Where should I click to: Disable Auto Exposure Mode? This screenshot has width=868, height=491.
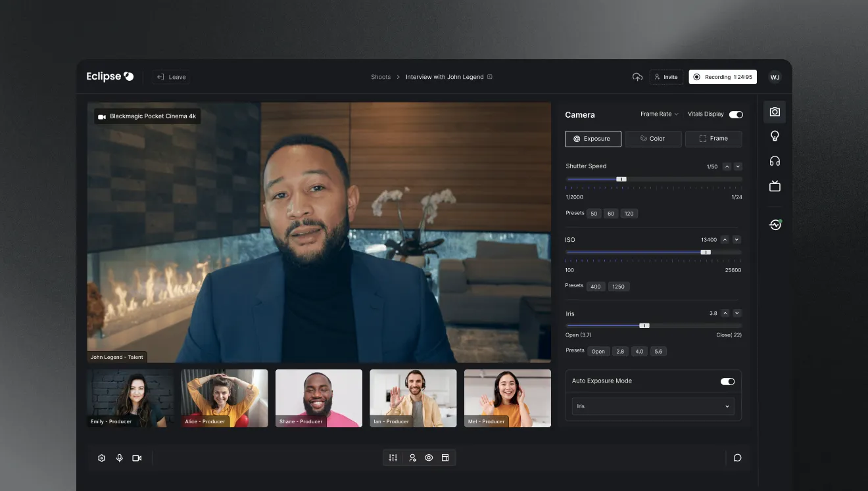pos(727,381)
